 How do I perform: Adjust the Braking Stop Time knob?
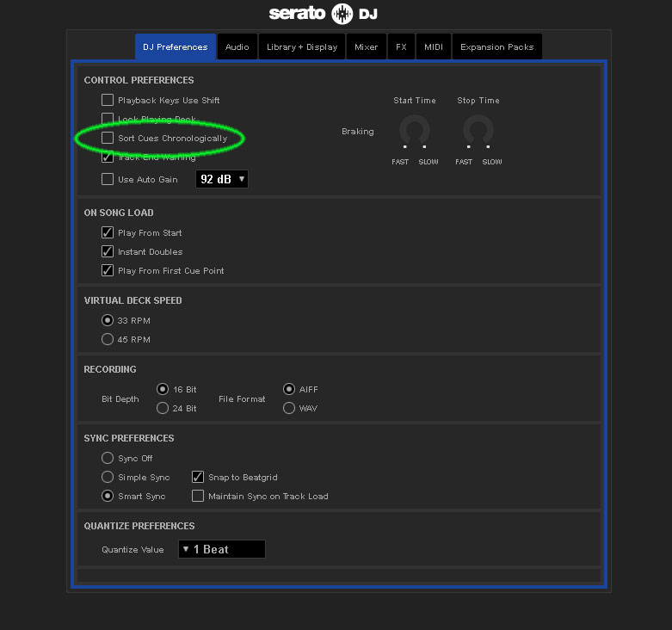(x=478, y=131)
